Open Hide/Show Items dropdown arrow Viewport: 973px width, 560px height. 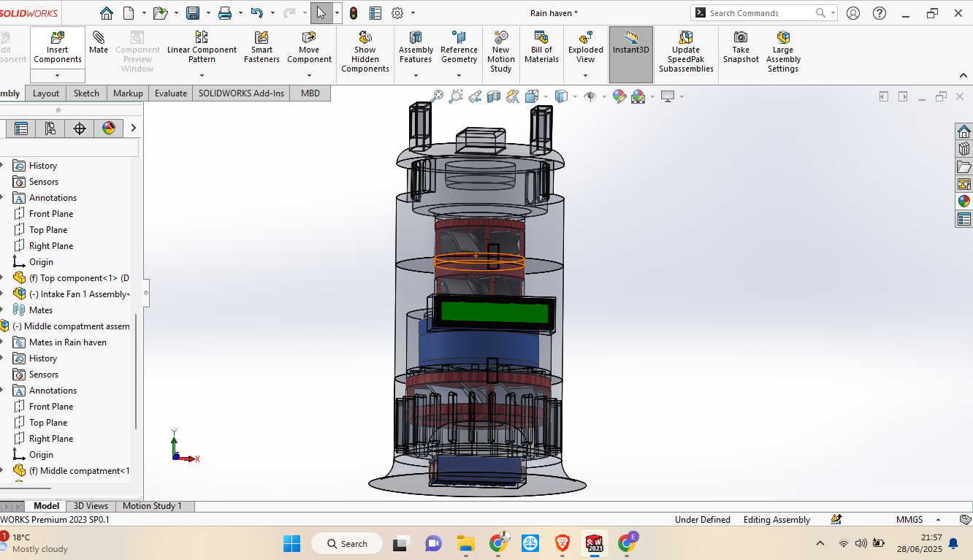[606, 96]
